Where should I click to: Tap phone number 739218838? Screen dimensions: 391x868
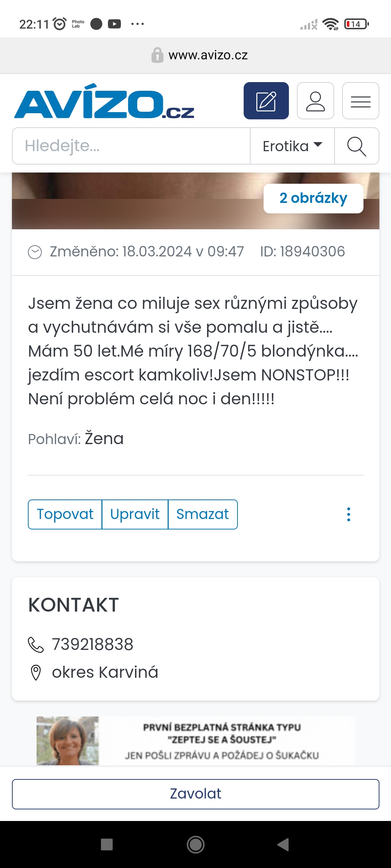[x=93, y=644]
